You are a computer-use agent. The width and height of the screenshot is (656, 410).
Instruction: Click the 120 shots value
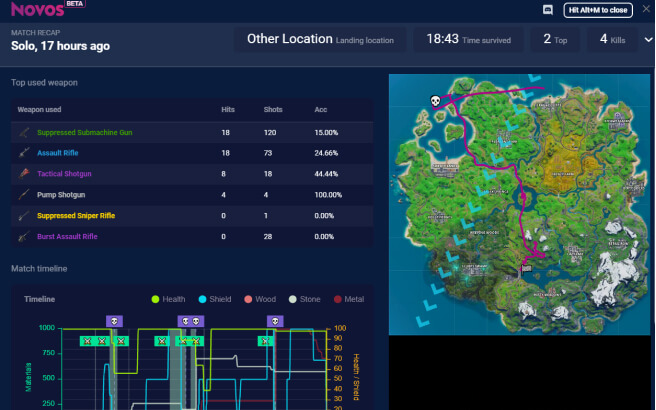(x=270, y=133)
